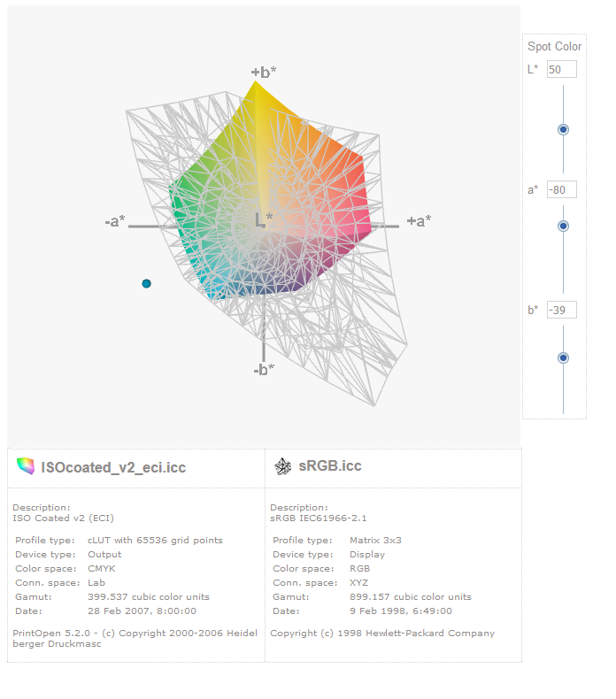Click the b* slider handle

click(564, 358)
